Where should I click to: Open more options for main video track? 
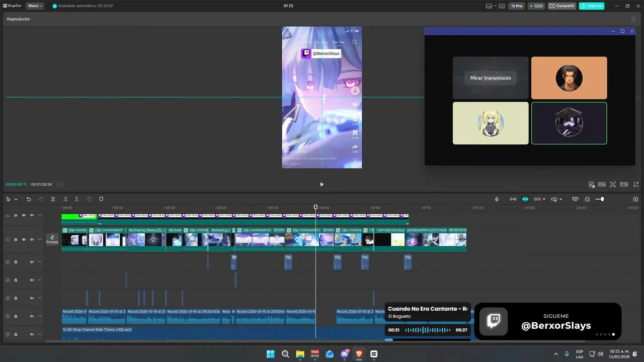pyautogui.click(x=40, y=239)
